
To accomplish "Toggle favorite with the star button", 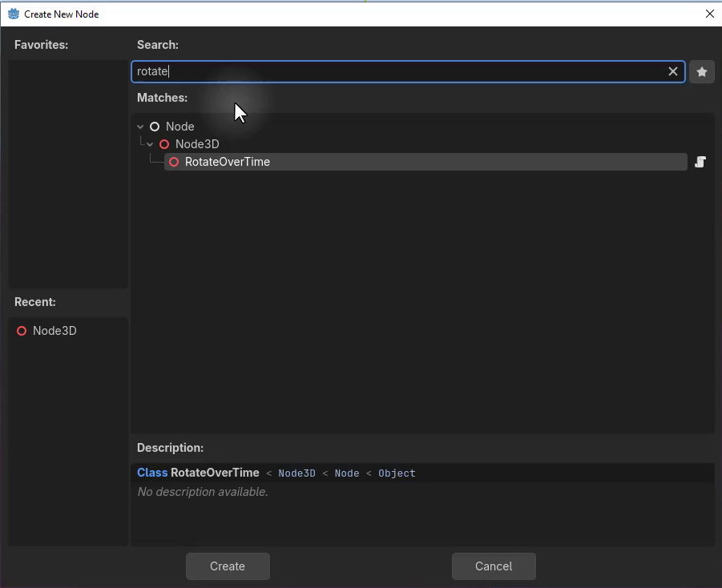I will 702,72.
